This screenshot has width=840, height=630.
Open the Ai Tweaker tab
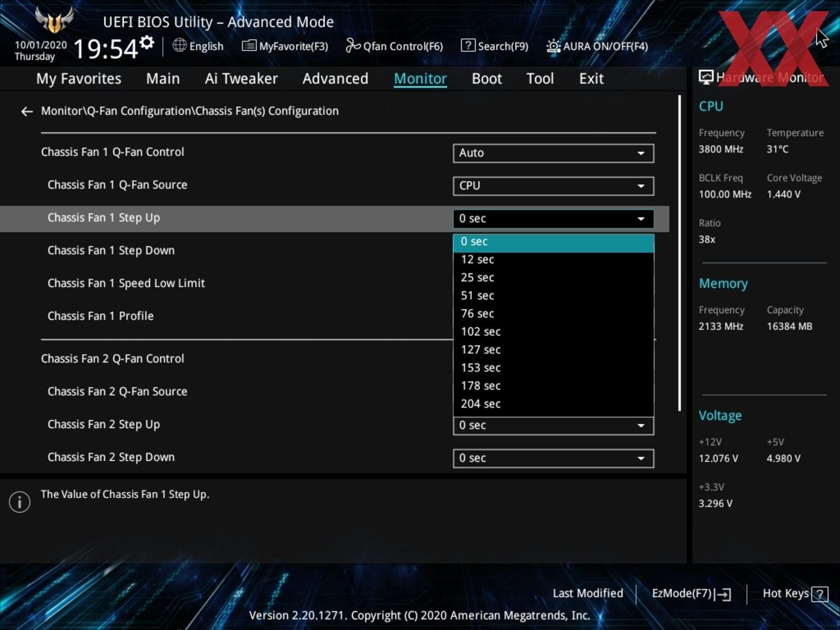[x=241, y=79]
